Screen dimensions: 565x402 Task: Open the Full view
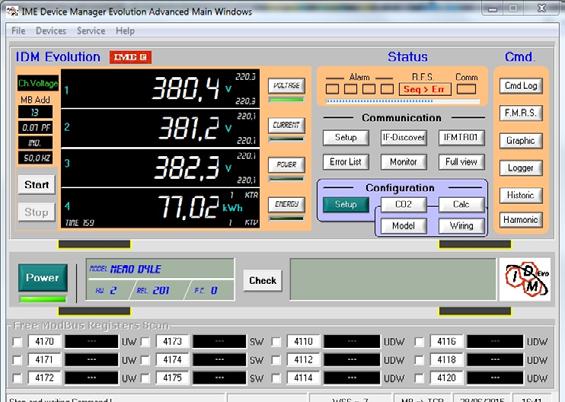tap(461, 162)
